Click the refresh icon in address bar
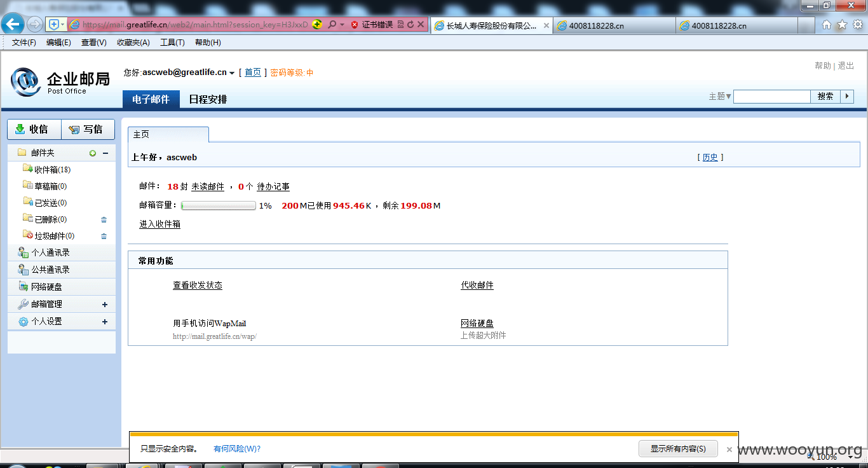This screenshot has height=468, width=868. tap(410, 25)
